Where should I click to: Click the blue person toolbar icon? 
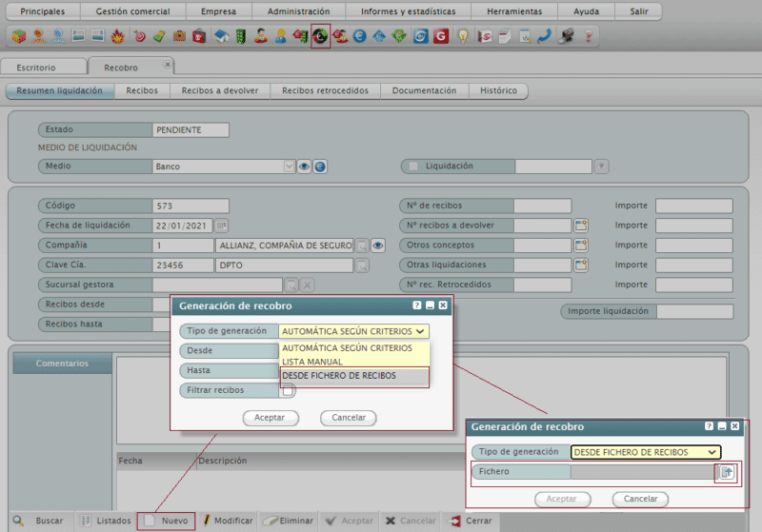click(x=59, y=36)
